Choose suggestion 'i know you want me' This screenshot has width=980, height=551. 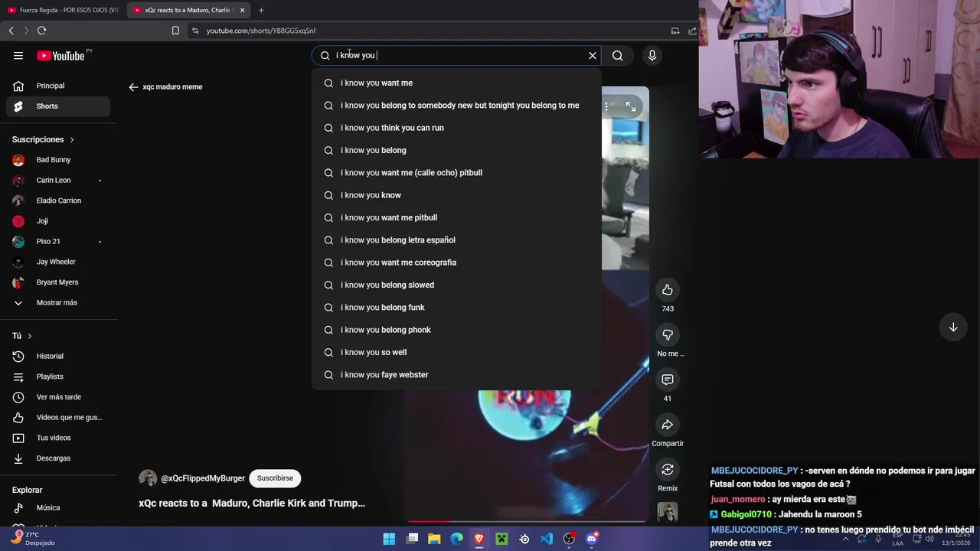(x=456, y=83)
